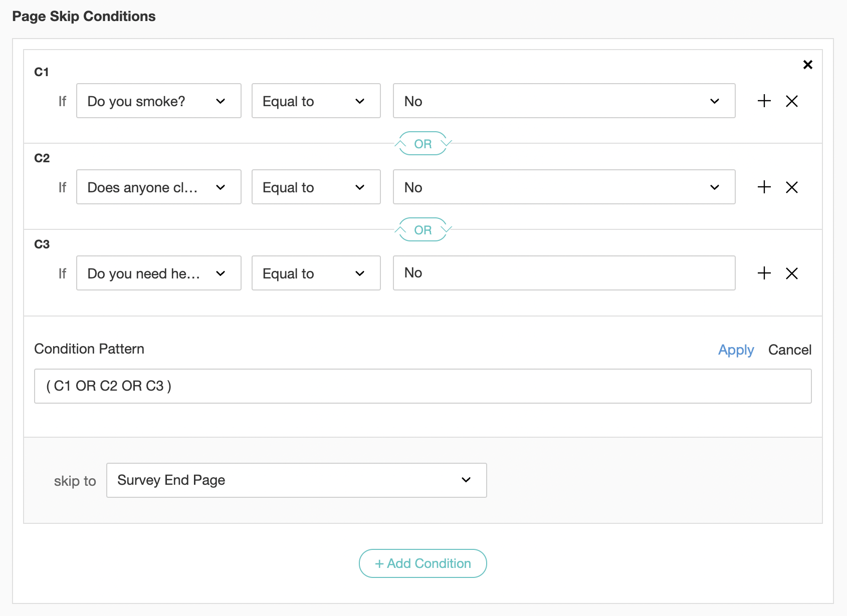Click the C3 value input showing 'No'

pyautogui.click(x=564, y=273)
